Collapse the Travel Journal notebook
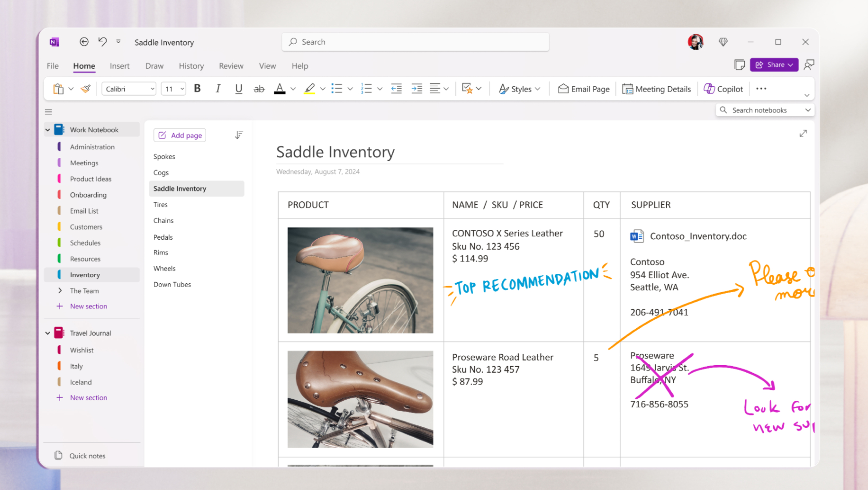Screen dimensions: 868x490 [x=48, y=333]
